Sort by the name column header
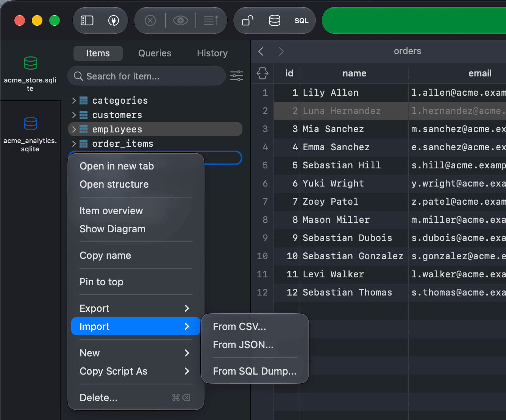This screenshot has width=506, height=420. pyautogui.click(x=355, y=73)
